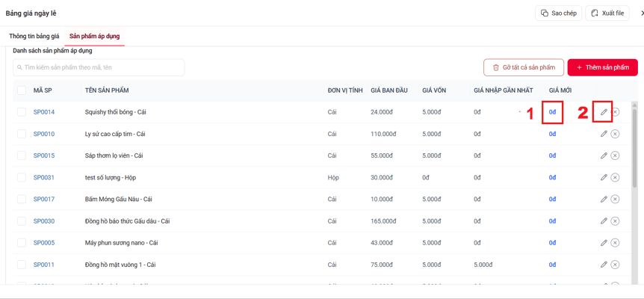Click Xuất file export button
This screenshot has width=644, height=299.
coord(607,13)
